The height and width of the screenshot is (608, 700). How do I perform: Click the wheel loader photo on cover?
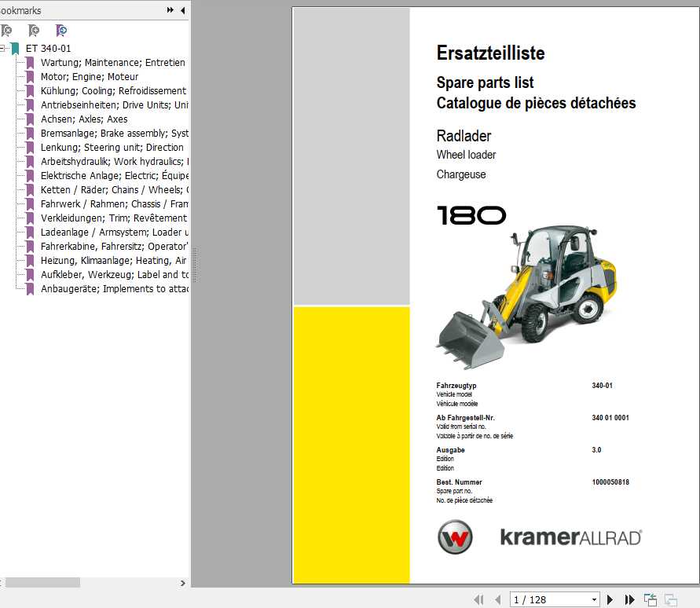point(526,297)
